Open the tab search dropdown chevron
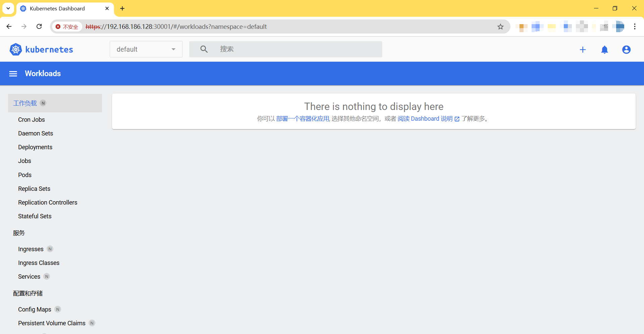The height and width of the screenshot is (334, 644). (x=8, y=8)
